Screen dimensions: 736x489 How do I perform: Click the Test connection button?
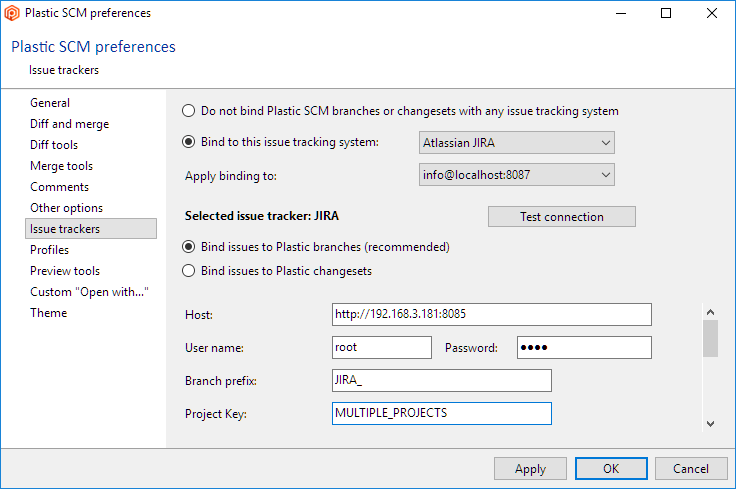tap(561, 217)
